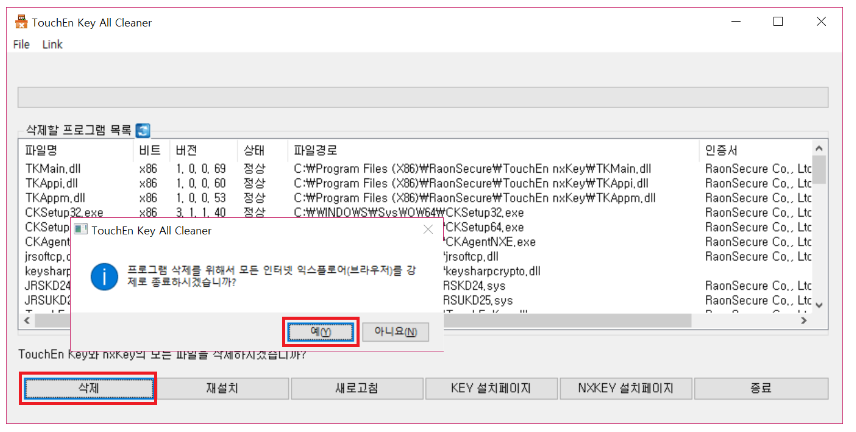This screenshot has height=432, width=856.
Task: Click the dialog's confirmation message text
Action: [271, 276]
